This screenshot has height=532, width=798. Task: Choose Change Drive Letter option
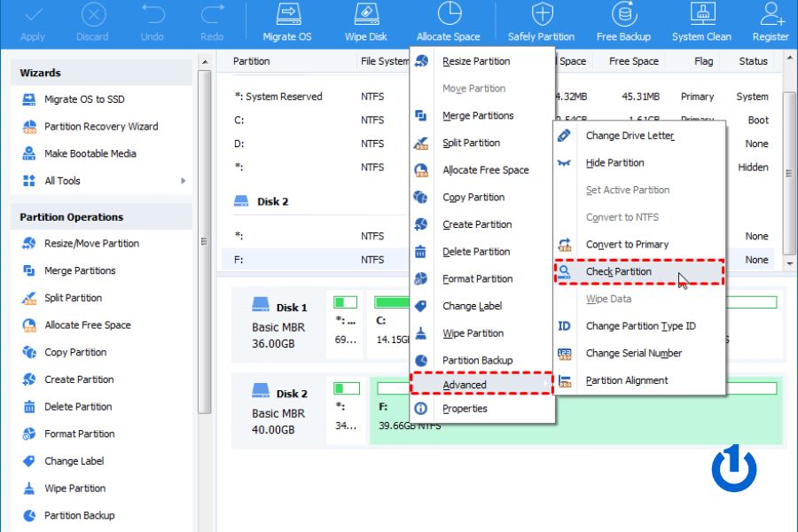tap(630, 136)
